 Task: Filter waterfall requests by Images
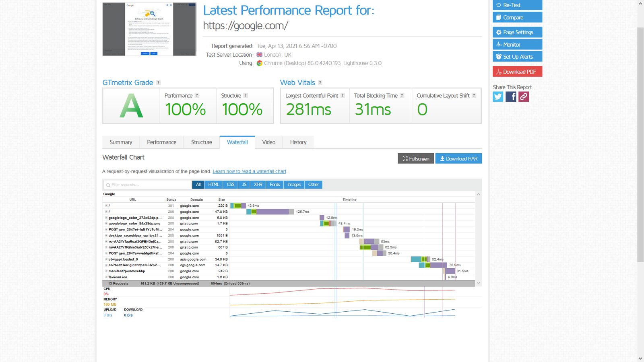[x=294, y=185]
